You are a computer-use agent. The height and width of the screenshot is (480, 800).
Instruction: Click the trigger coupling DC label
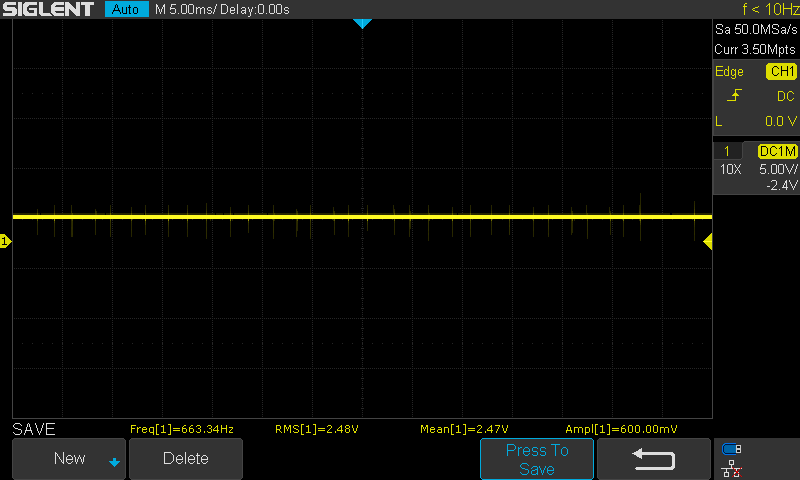(x=786, y=96)
